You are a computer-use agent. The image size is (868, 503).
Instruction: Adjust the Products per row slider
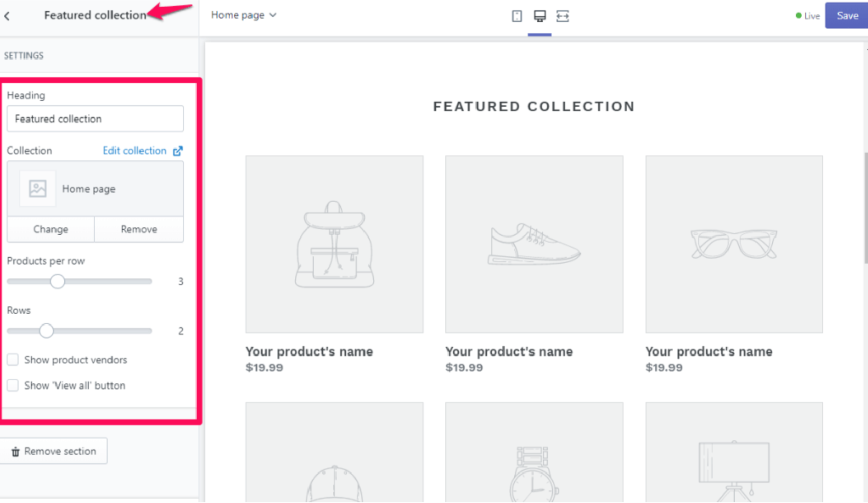[x=58, y=281]
